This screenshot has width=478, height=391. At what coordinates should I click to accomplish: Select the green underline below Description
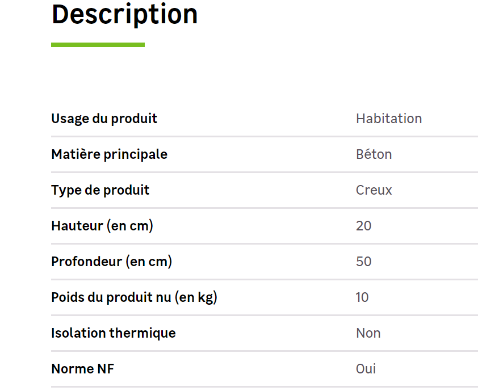[x=98, y=45]
